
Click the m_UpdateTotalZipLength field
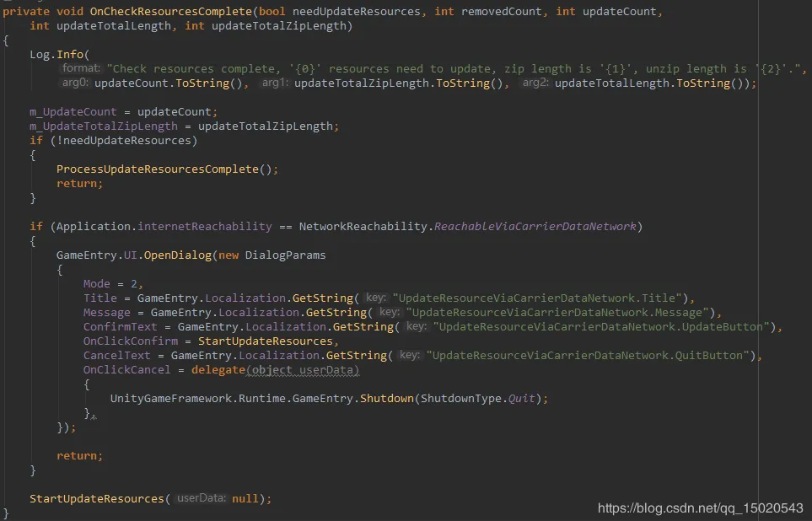point(104,126)
